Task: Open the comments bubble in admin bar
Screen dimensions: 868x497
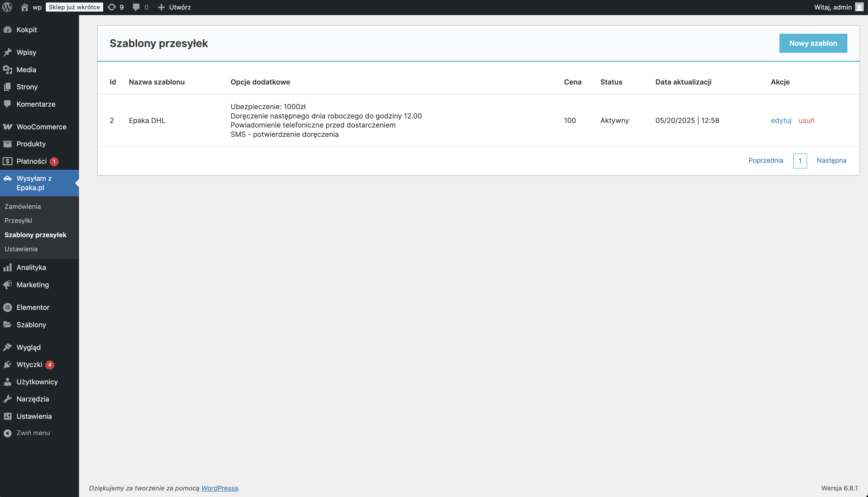Action: (x=136, y=7)
